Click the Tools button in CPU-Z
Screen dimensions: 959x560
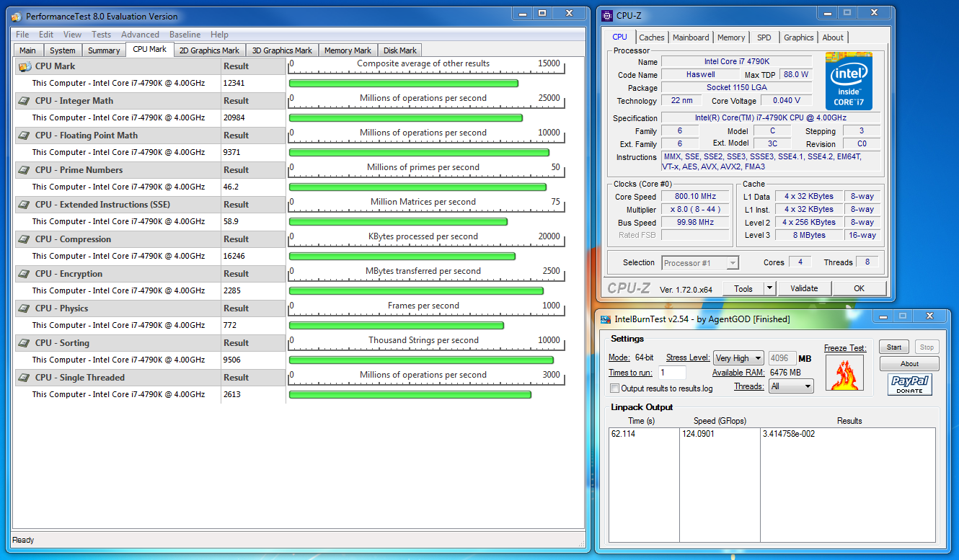pos(743,288)
